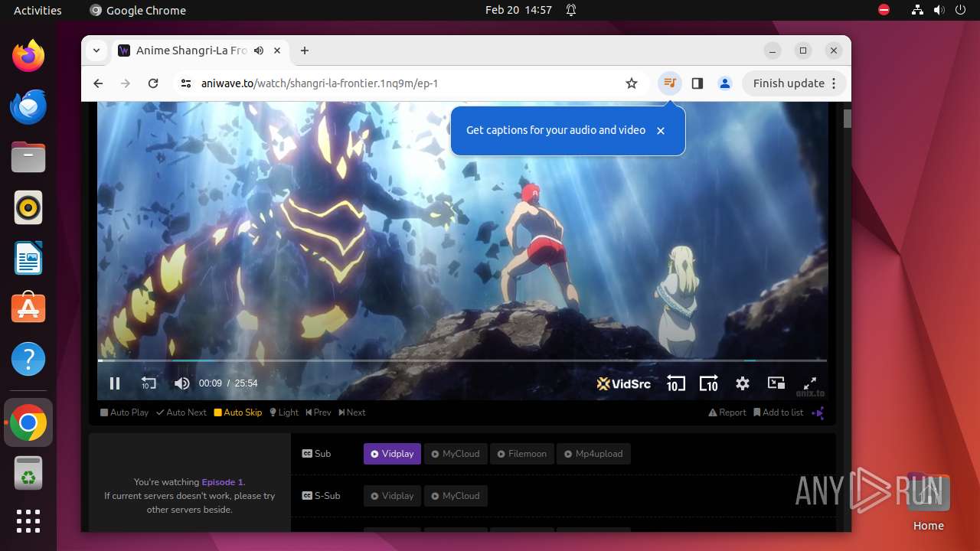
Task: Open LibreOffice Writer from dock
Action: (28, 258)
